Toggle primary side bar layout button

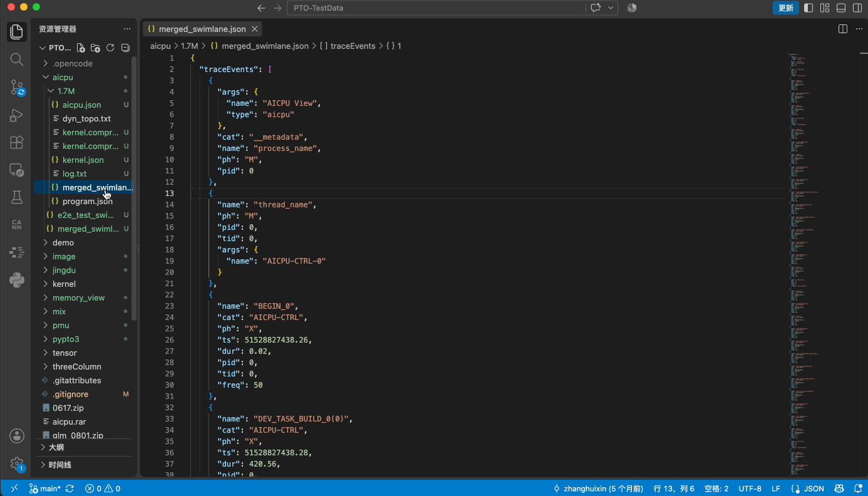809,8
